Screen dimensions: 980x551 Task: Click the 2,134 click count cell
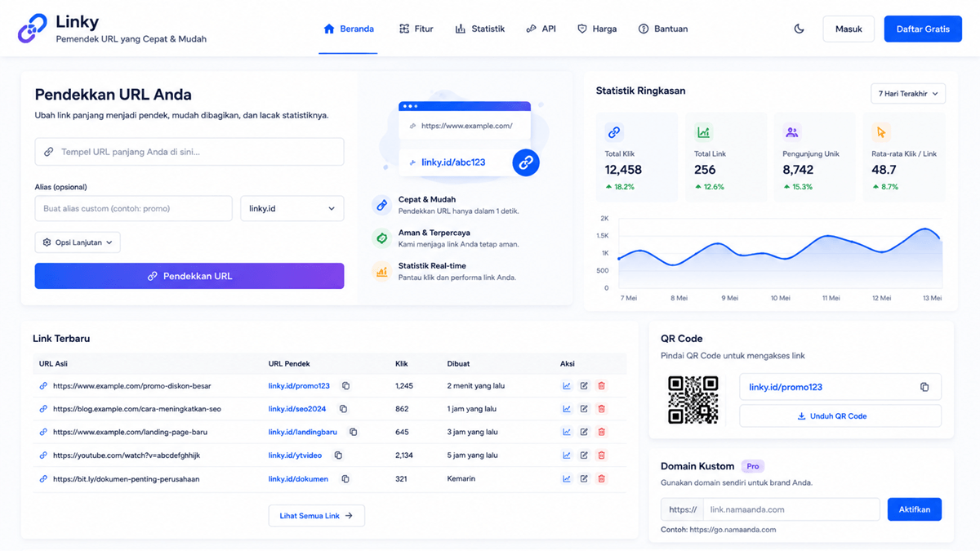[x=405, y=455]
